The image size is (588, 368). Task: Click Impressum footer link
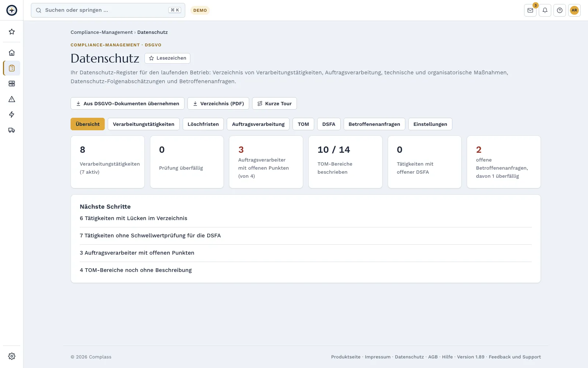378,357
